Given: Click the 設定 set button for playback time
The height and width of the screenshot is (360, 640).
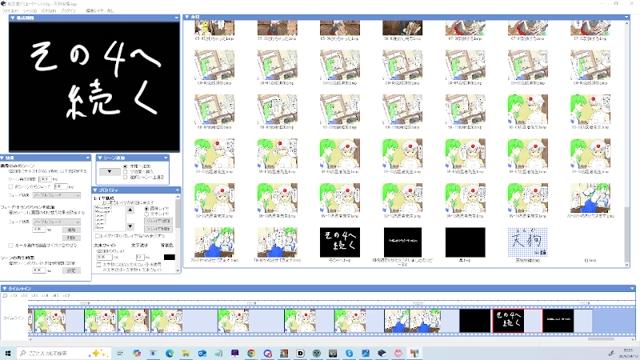Looking at the screenshot, I should coord(71,271).
